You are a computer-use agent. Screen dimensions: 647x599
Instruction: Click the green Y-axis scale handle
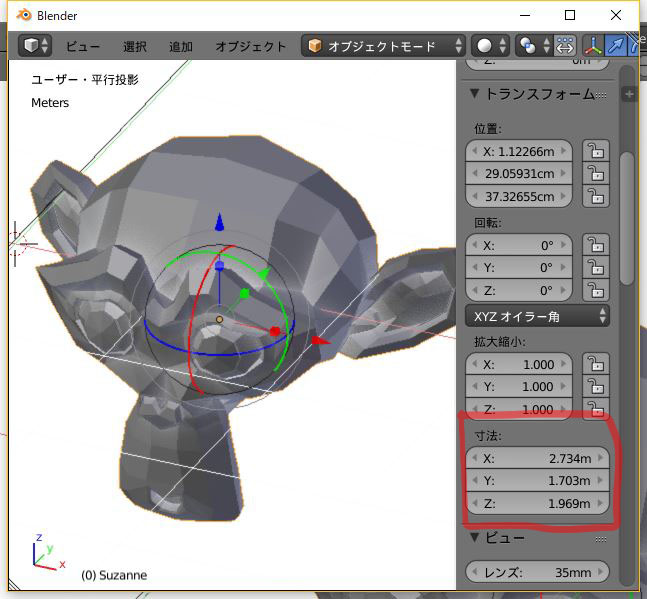pos(245,293)
